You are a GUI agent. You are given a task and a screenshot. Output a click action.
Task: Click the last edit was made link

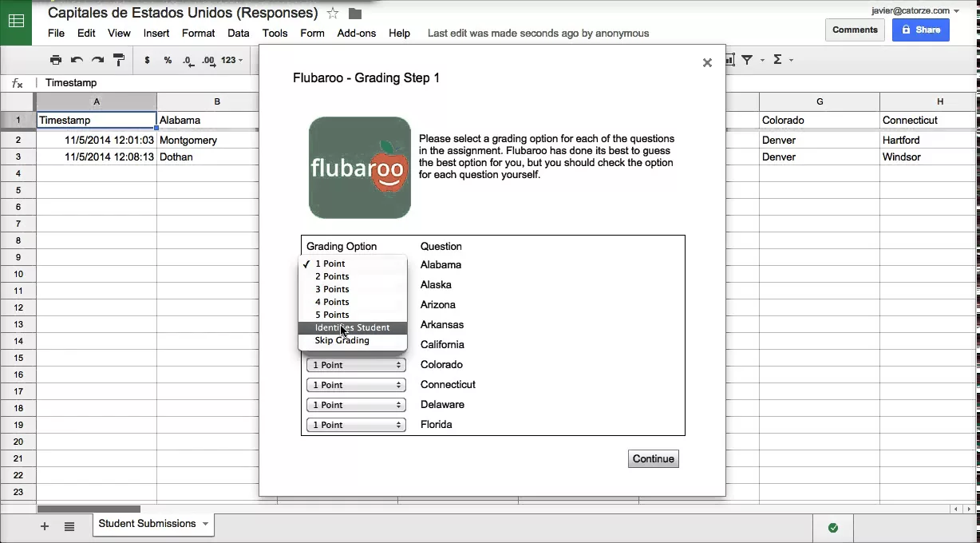click(538, 34)
